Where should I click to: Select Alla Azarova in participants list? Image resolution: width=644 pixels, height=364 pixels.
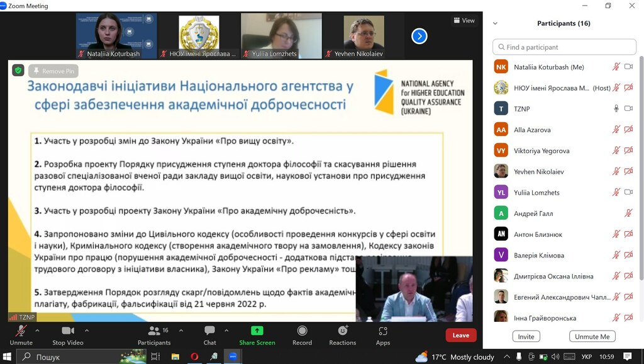click(x=532, y=130)
